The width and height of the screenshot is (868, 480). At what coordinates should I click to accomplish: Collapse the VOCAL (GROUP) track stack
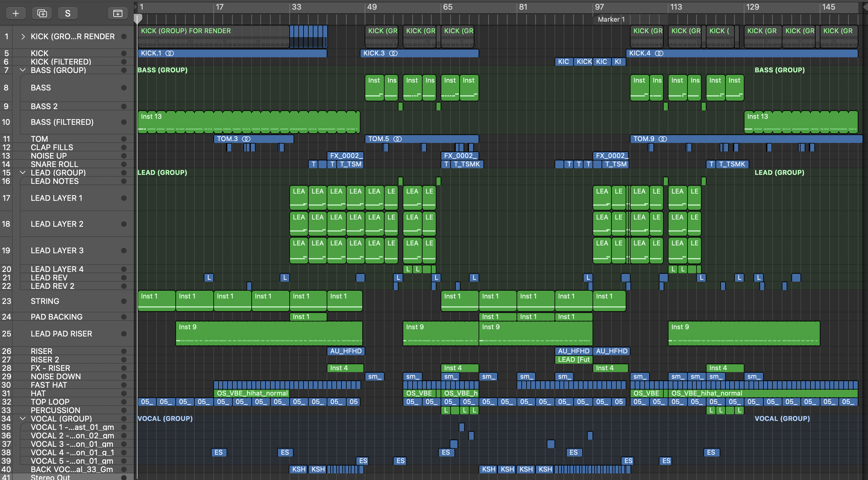(23, 419)
